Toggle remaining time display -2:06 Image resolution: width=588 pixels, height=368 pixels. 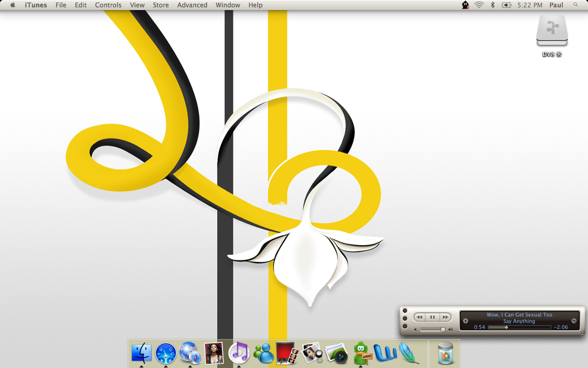click(561, 328)
